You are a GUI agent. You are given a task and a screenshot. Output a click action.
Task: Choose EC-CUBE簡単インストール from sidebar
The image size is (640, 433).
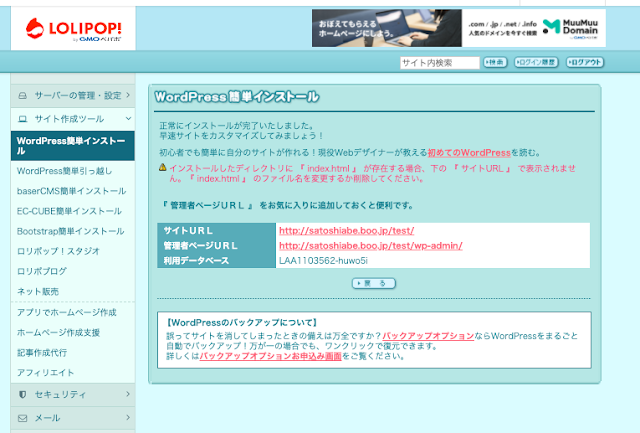(70, 211)
